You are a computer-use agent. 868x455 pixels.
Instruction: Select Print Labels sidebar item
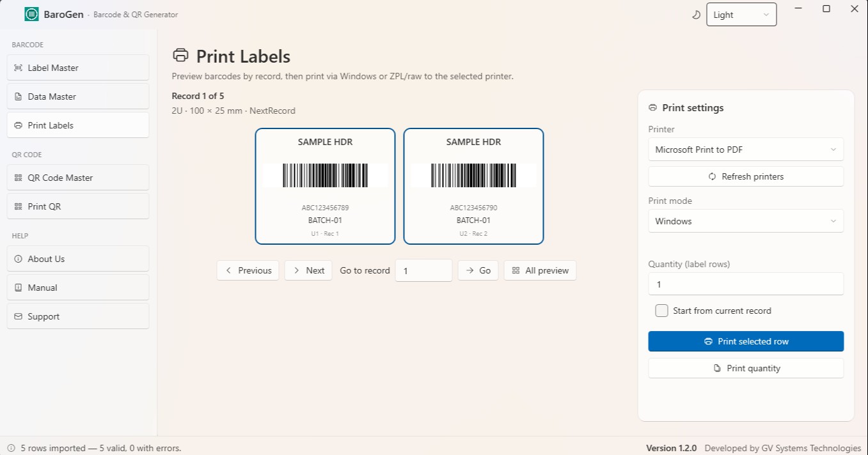tap(78, 125)
